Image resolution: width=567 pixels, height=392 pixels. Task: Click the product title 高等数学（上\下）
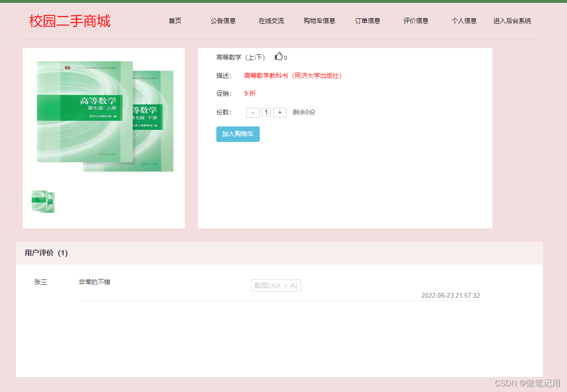[241, 58]
